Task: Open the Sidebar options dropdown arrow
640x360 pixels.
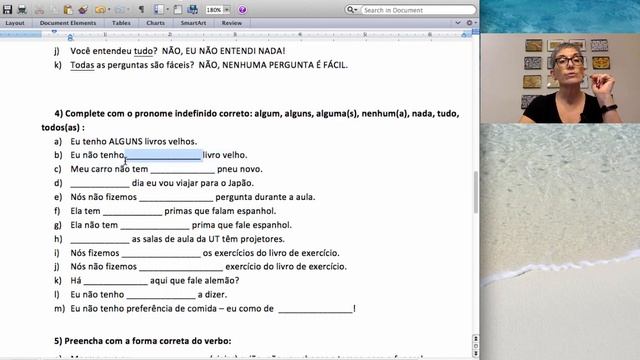Action: (x=167, y=10)
